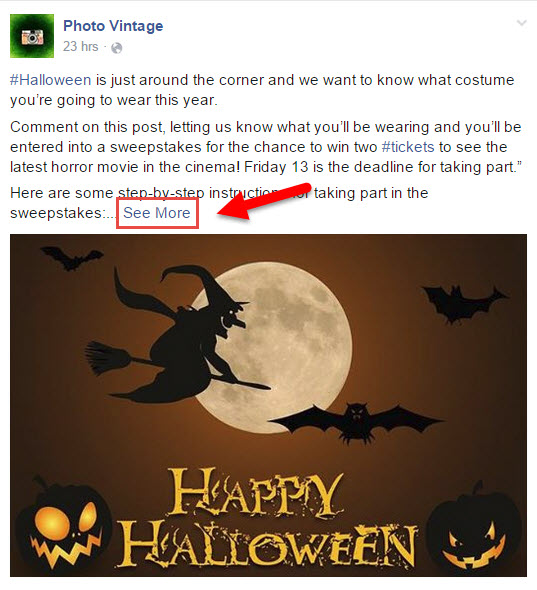The height and width of the screenshot is (590, 537).
Task: Click the red arrow annotation
Action: [x=264, y=201]
